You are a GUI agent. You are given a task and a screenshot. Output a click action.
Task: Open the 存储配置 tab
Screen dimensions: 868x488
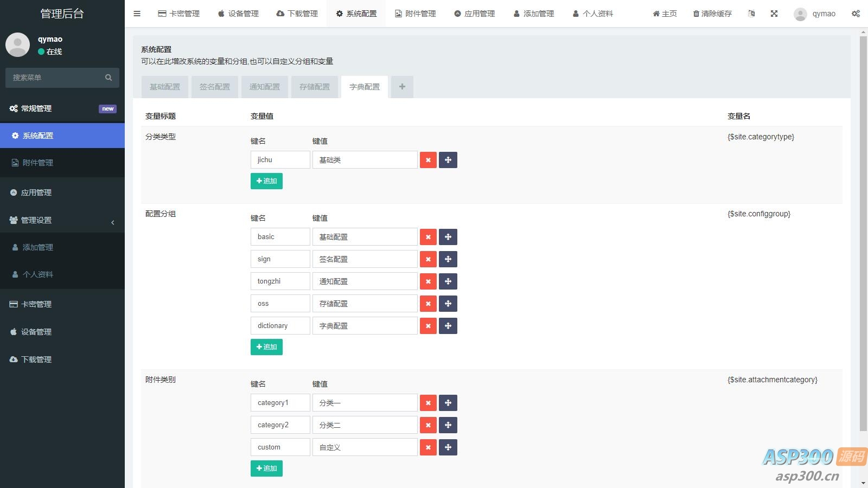[315, 87]
